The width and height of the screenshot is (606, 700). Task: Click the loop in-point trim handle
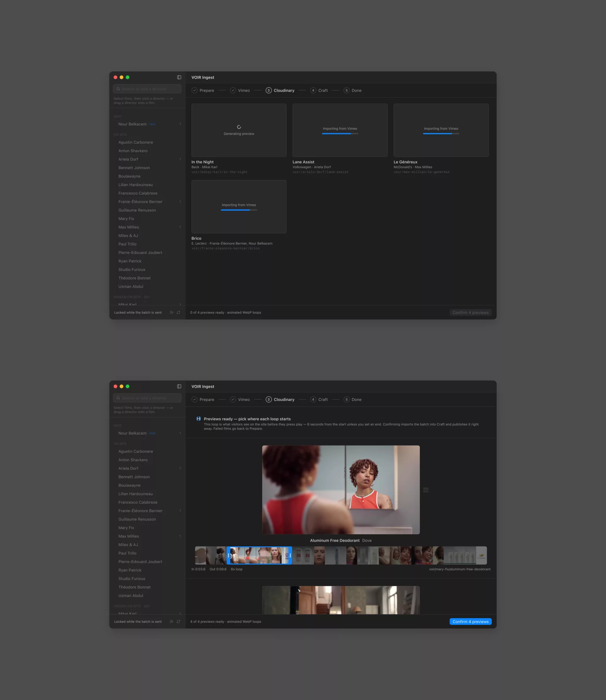tap(229, 555)
